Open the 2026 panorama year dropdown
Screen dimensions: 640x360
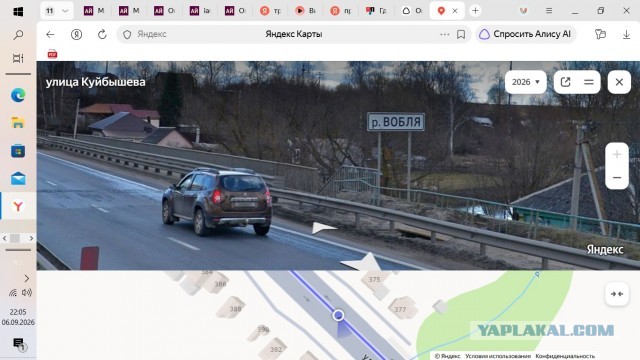coord(526,82)
